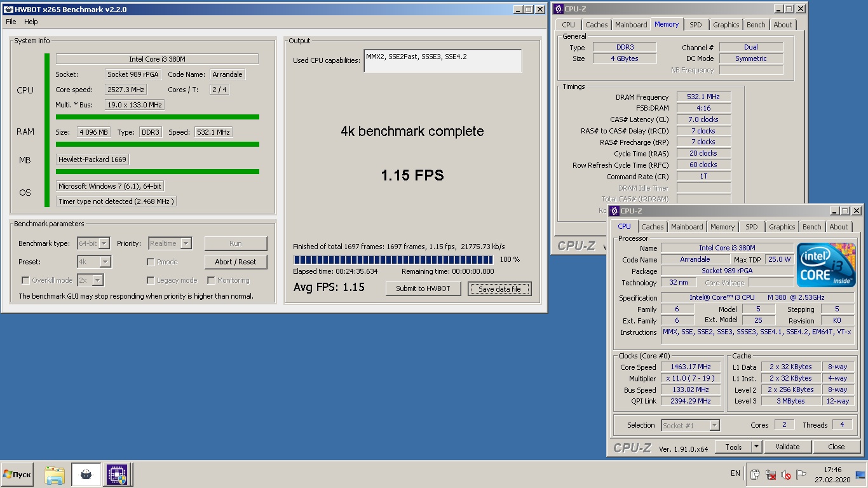The width and height of the screenshot is (868, 488).
Task: Click the Level 3 cache 3 MBytes value
Action: pyautogui.click(x=790, y=402)
